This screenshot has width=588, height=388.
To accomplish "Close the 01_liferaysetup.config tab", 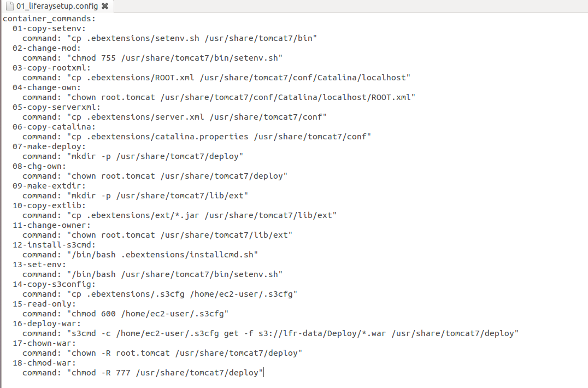I will tap(105, 6).
